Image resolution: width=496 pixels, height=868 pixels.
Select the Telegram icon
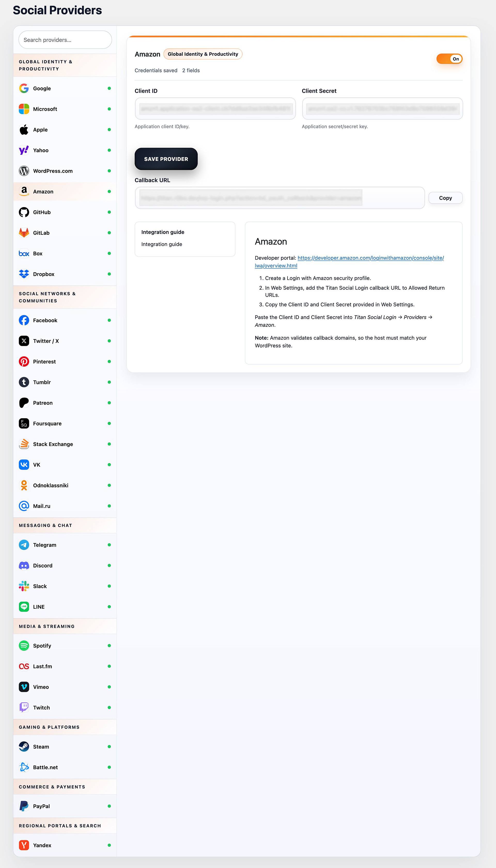tap(24, 545)
